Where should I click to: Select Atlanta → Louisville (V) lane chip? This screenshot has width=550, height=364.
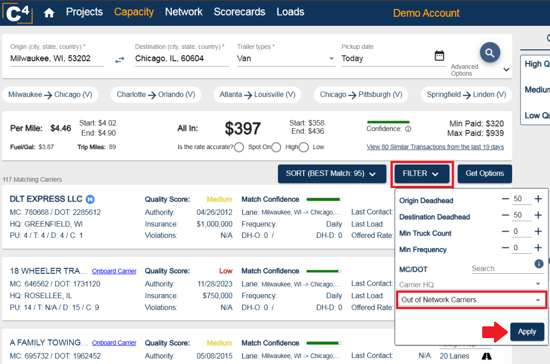pos(257,95)
